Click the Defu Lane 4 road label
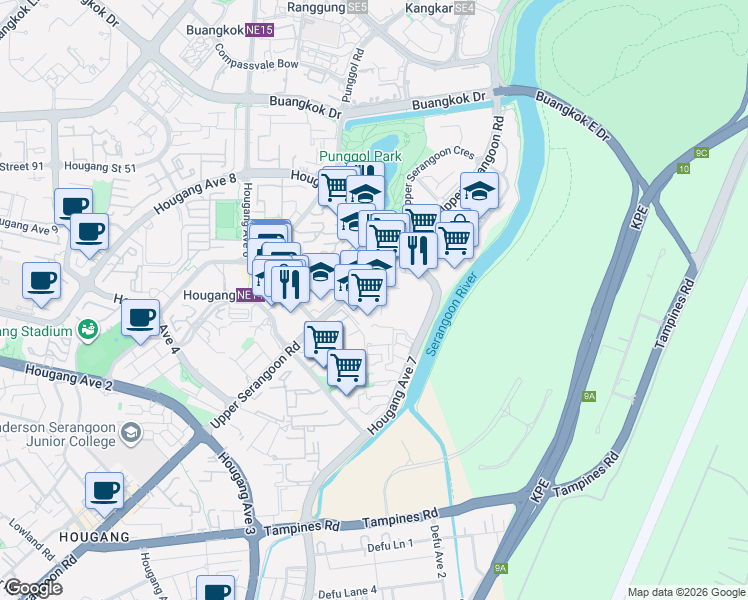This screenshot has width=748, height=600. 347,592
